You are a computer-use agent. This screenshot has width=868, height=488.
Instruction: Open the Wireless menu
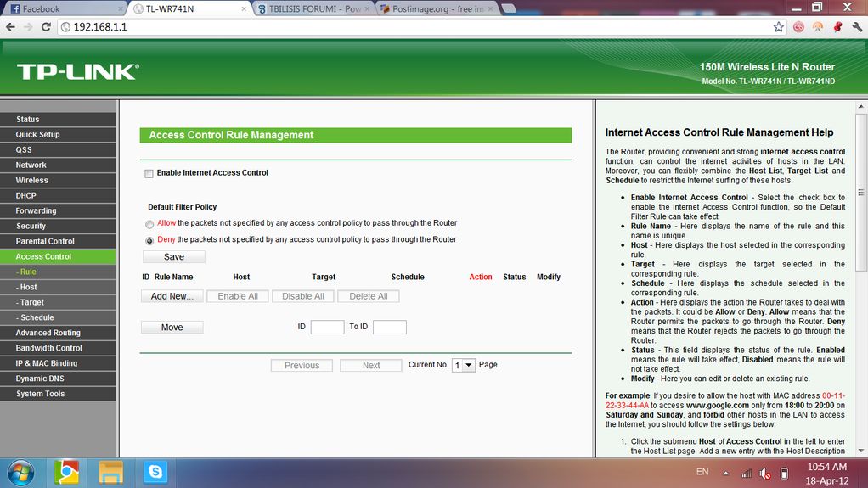[58, 180]
